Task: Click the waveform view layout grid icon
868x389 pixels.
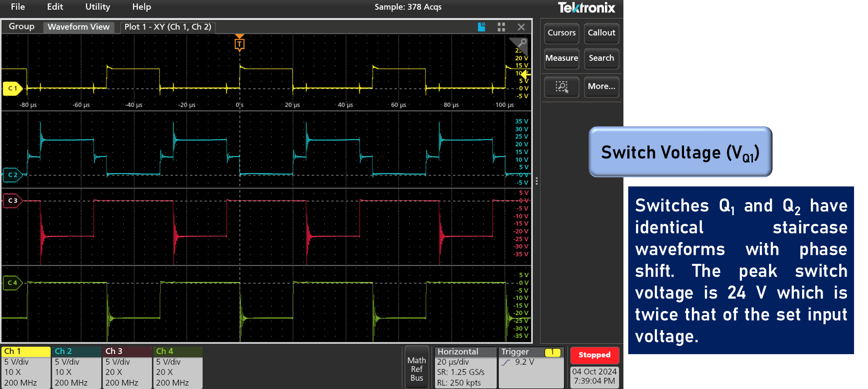Action: (501, 27)
